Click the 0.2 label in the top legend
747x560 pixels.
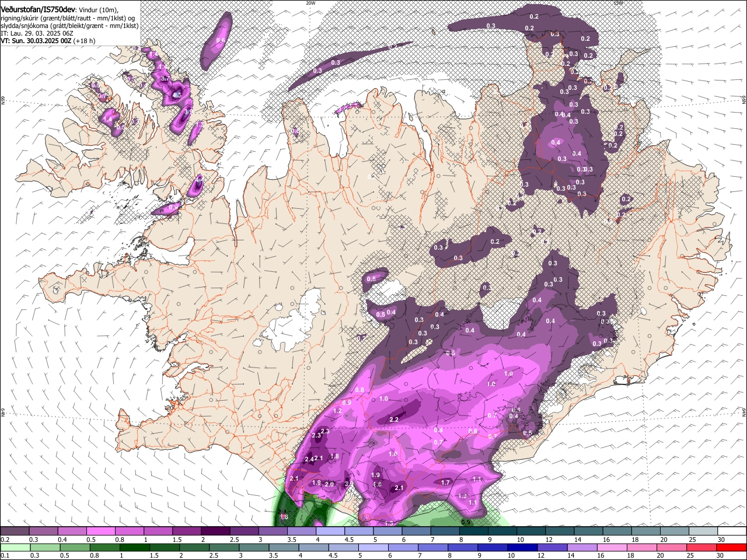(5, 540)
